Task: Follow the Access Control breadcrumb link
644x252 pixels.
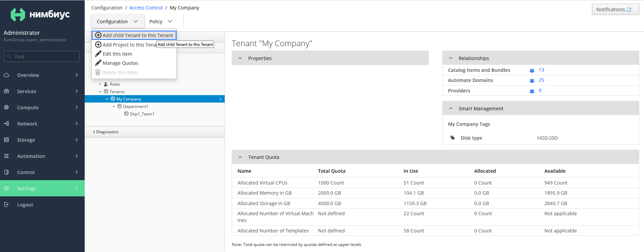Action: tap(146, 7)
